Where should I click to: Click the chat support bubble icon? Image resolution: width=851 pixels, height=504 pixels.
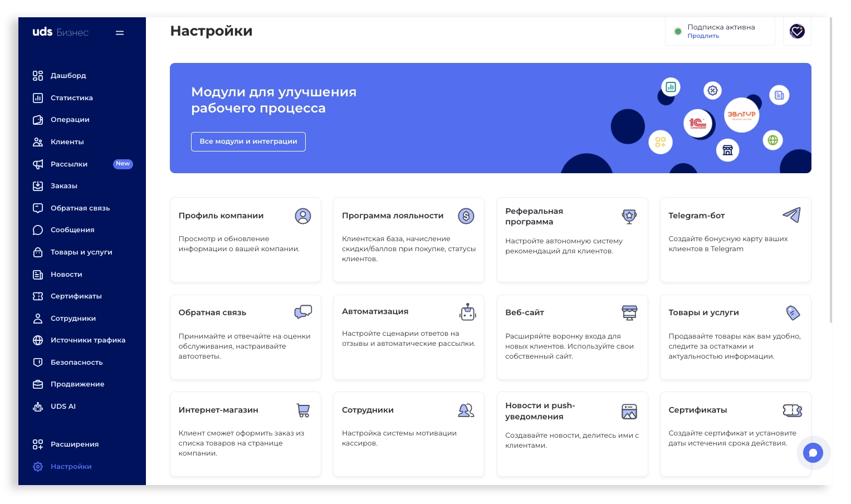813,453
